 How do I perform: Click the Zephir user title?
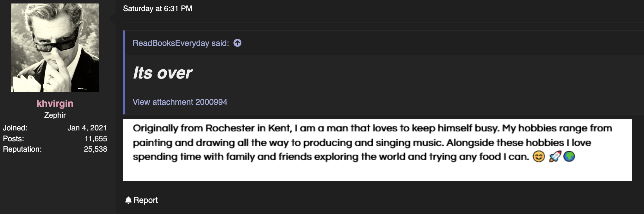point(55,115)
